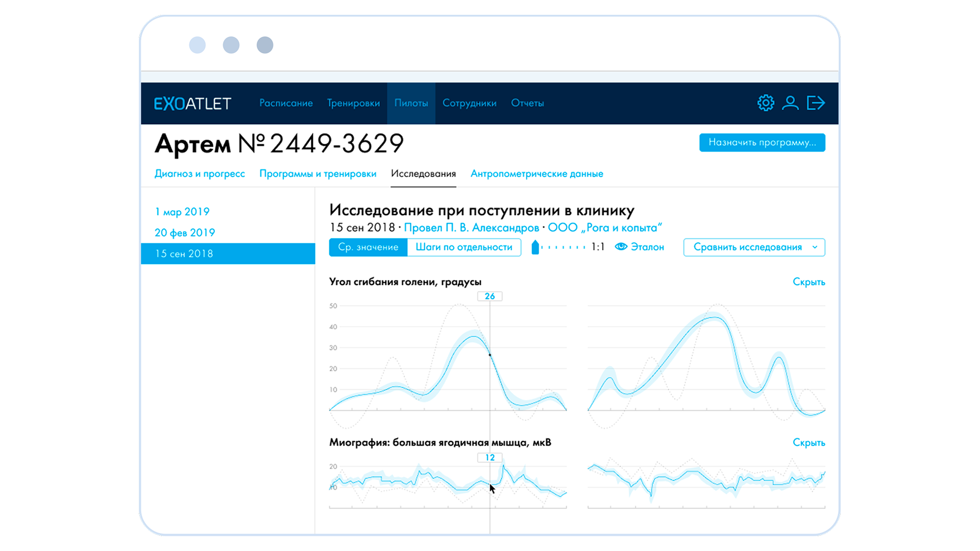Open the Отчеты menu item

click(527, 103)
